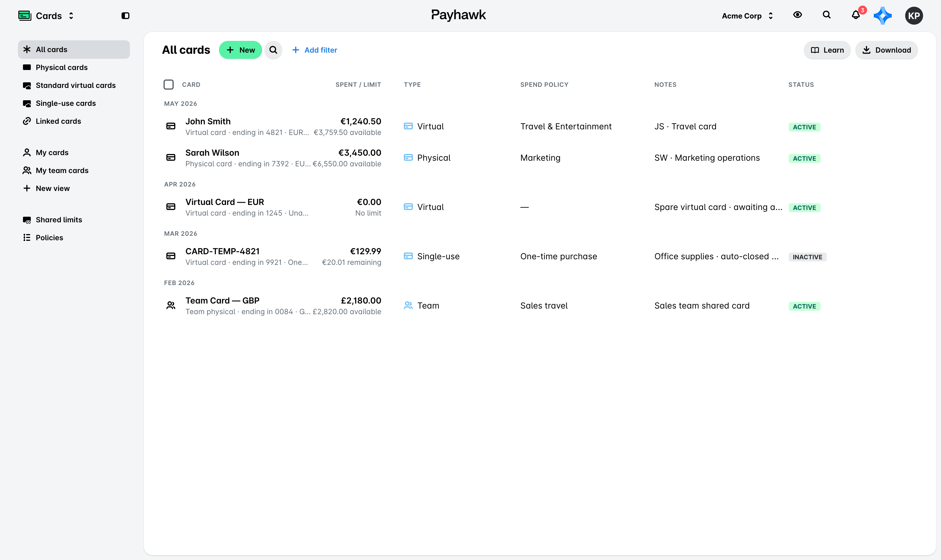This screenshot has height=560, width=941.
Task: Open Standard virtual cards view
Action: point(74,85)
